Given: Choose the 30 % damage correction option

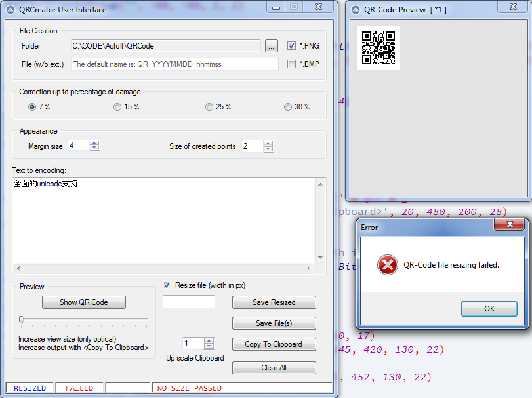Looking at the screenshot, I should click(288, 107).
